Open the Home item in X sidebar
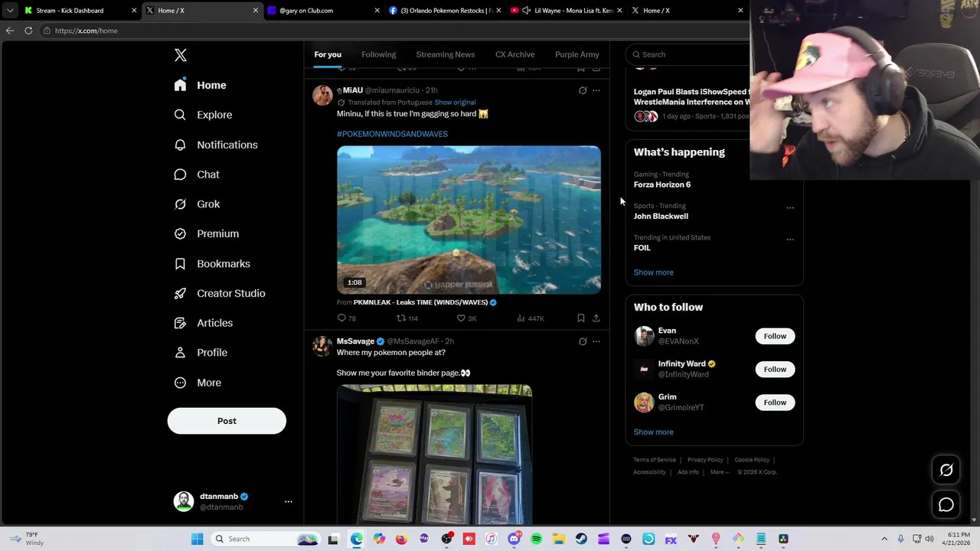 tap(200, 85)
